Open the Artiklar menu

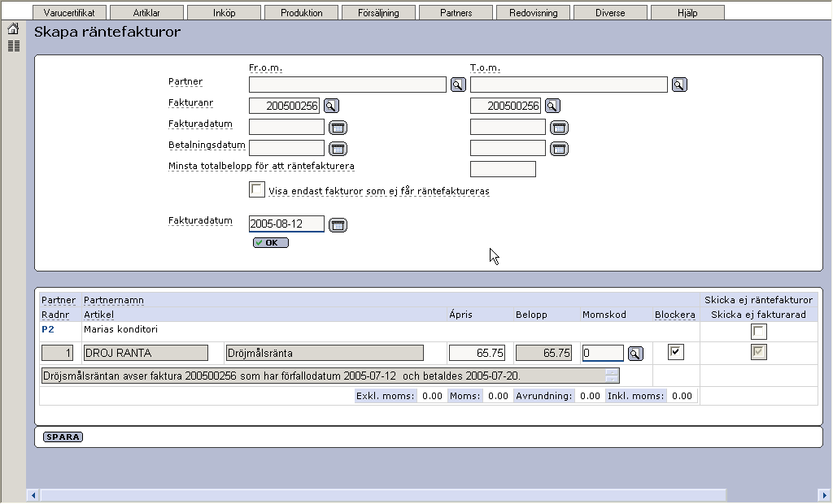pyautogui.click(x=146, y=13)
